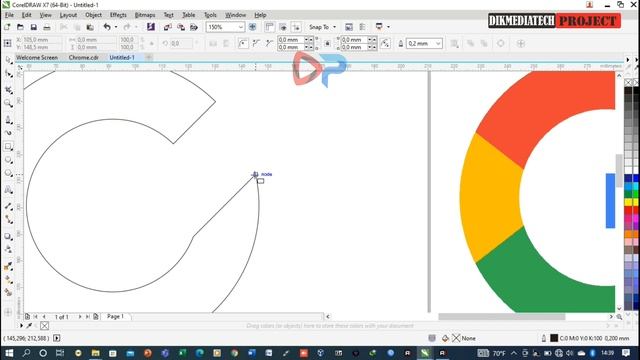Select the Polygon tool
The image size is (640, 360).
pos(8,173)
